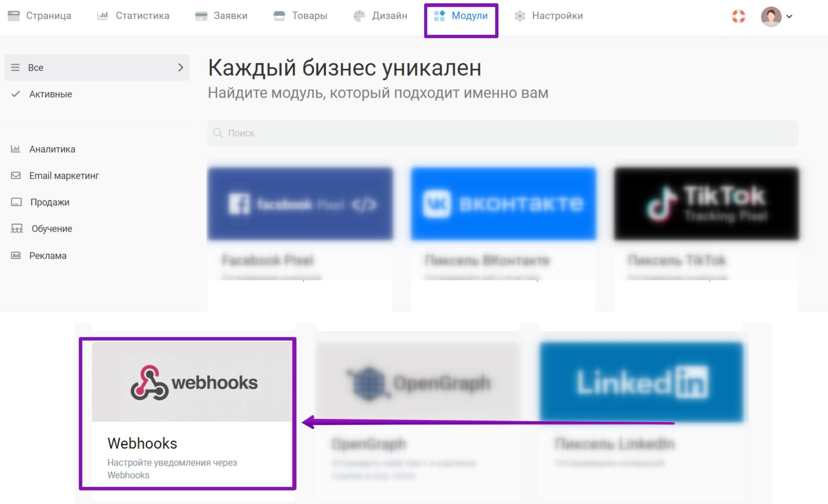The width and height of the screenshot is (828, 504).
Task: Open the Заявки tab
Action: click(221, 16)
